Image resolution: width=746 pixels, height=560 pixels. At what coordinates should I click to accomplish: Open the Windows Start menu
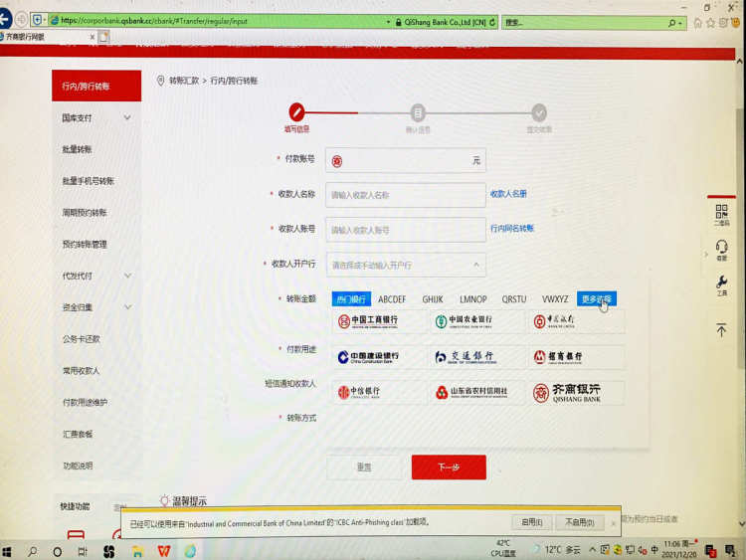click(7, 551)
